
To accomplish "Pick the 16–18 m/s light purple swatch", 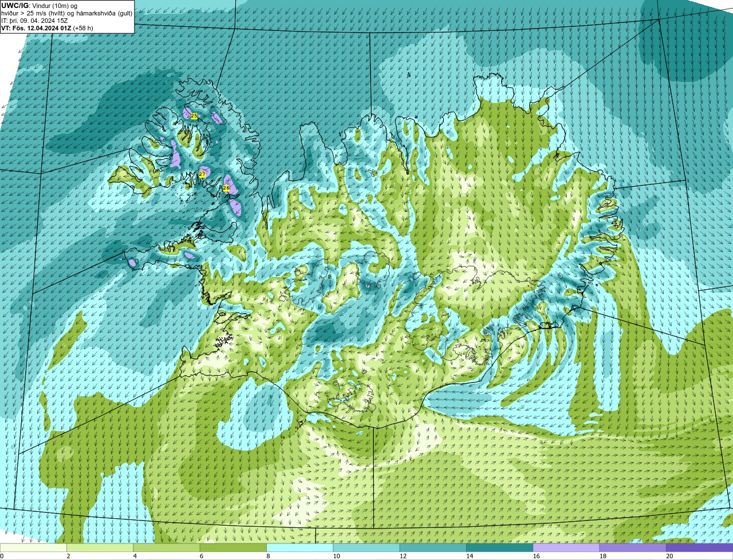I will pos(566,547).
